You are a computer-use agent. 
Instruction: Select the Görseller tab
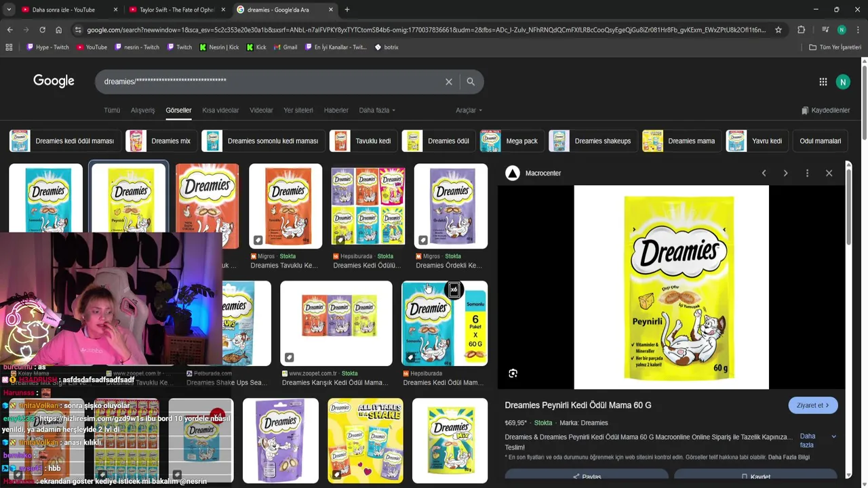click(x=179, y=110)
